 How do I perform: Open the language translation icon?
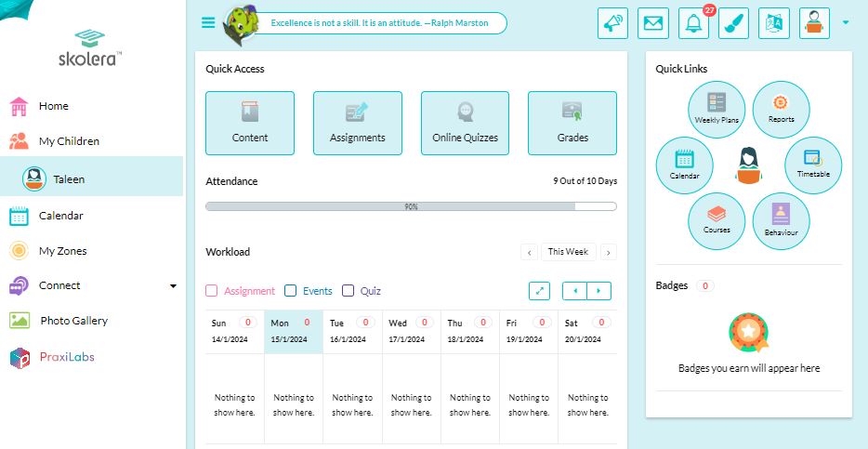coord(774,23)
